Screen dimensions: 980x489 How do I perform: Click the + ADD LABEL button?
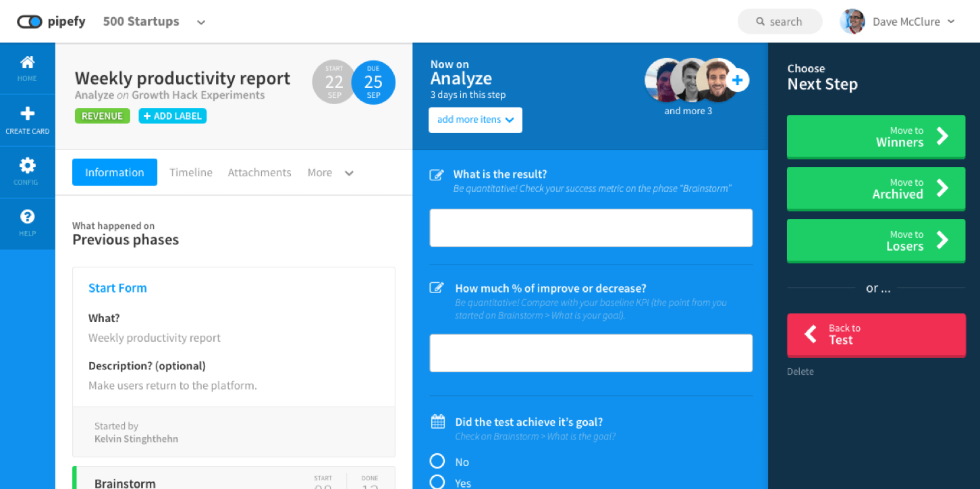pos(173,116)
